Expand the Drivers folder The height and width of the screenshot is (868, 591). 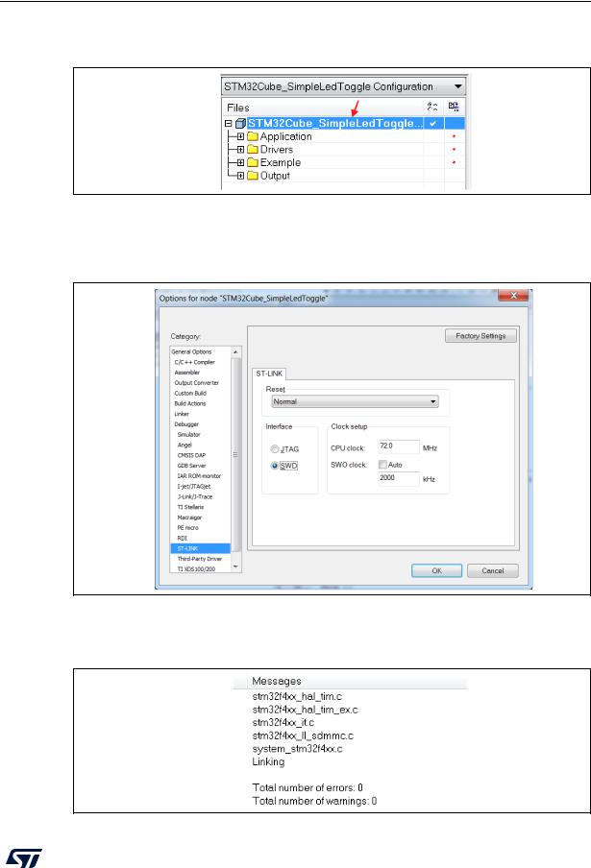[x=240, y=150]
